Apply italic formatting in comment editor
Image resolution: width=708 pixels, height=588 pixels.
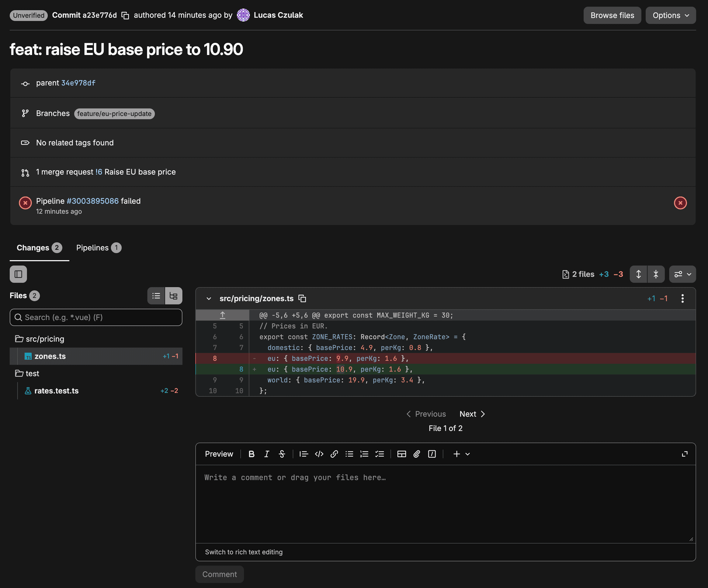(267, 454)
